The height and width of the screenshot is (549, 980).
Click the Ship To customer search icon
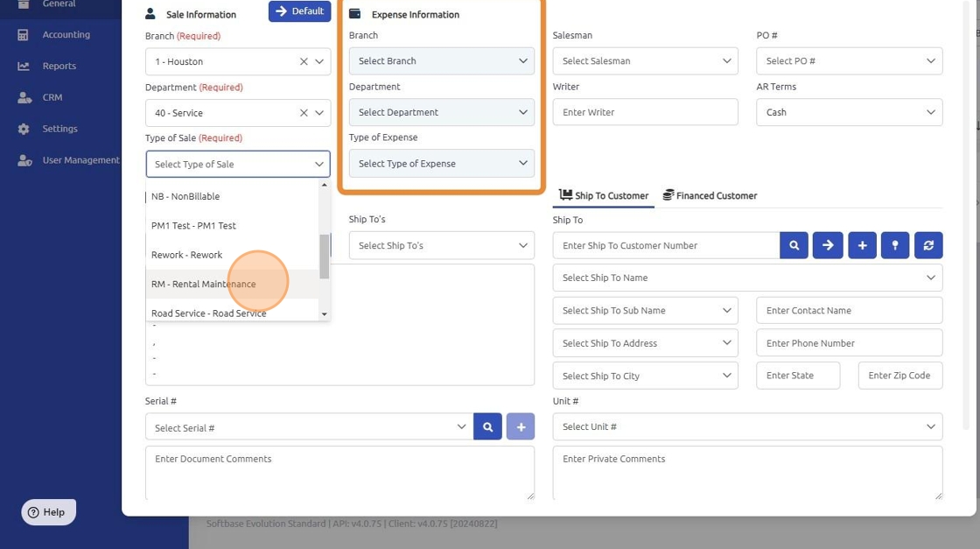[794, 245]
